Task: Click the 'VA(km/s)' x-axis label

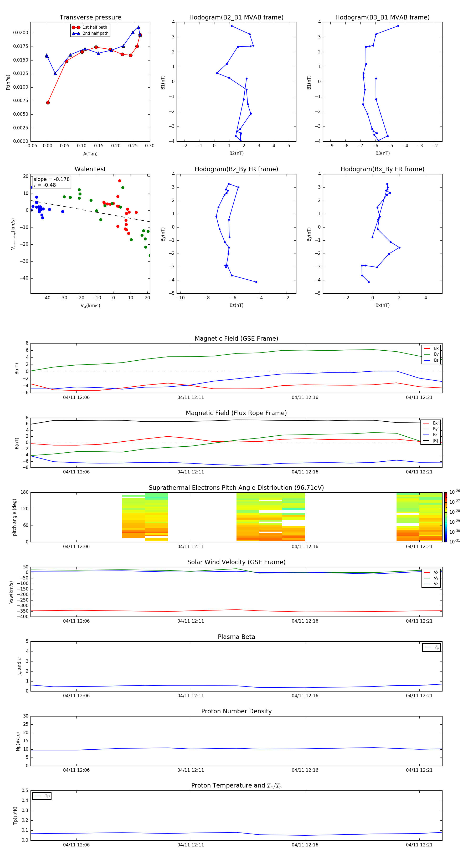Action: 90,306
